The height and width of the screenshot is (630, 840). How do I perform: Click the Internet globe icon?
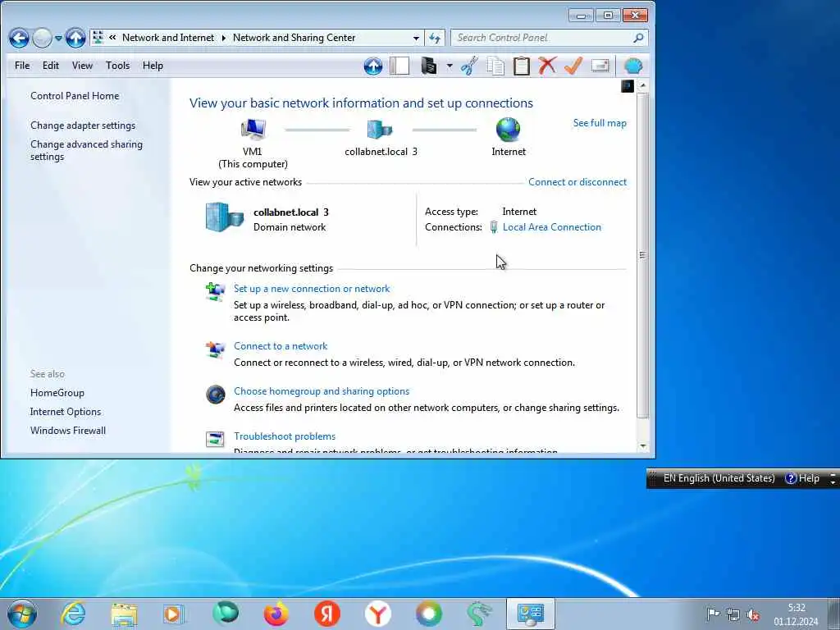508,129
